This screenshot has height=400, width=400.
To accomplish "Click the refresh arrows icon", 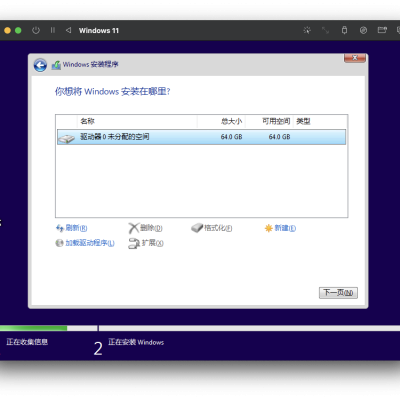I will (60, 228).
